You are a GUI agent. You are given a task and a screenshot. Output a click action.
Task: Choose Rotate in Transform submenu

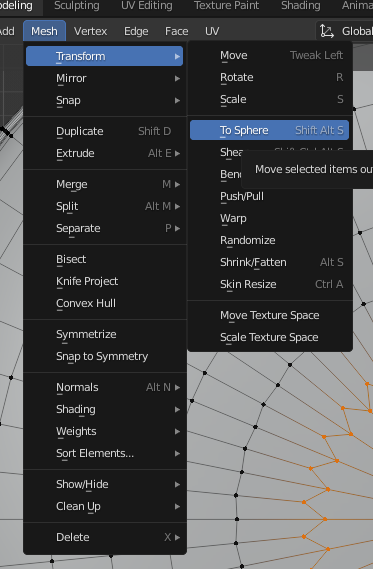click(270, 77)
